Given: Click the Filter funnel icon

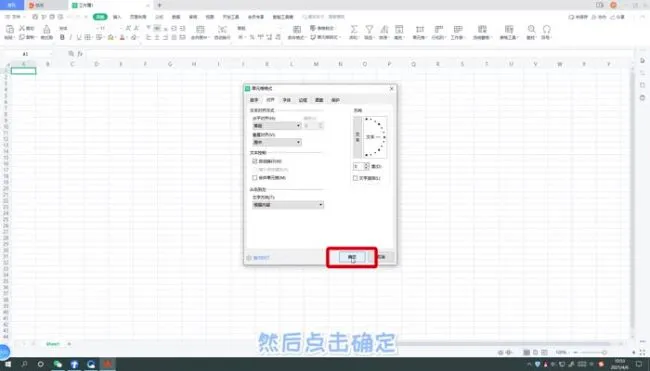Looking at the screenshot, I should [369, 29].
